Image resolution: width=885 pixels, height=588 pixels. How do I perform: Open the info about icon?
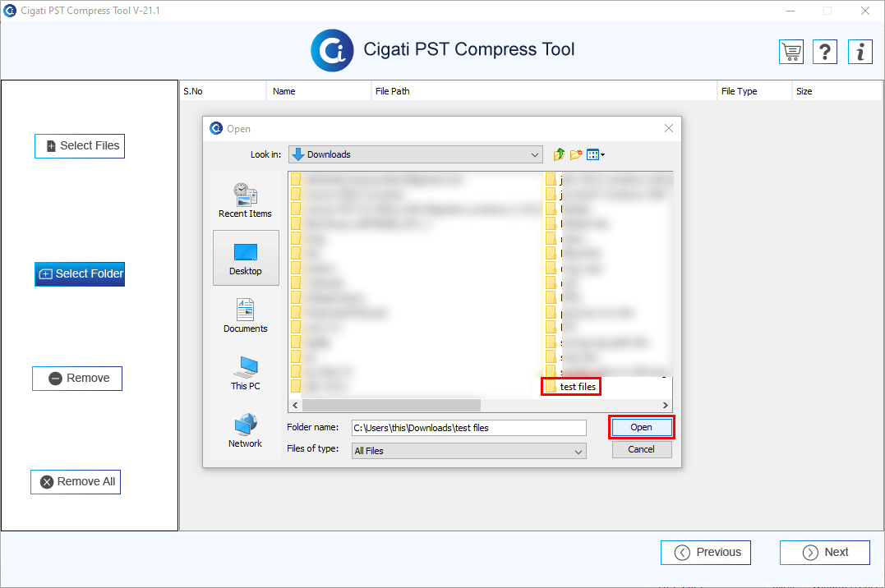point(860,52)
